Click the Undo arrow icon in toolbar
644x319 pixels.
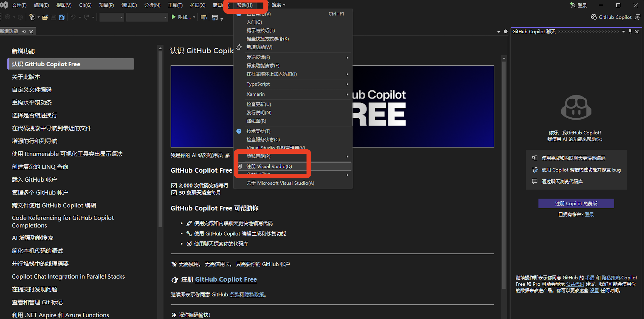click(73, 17)
